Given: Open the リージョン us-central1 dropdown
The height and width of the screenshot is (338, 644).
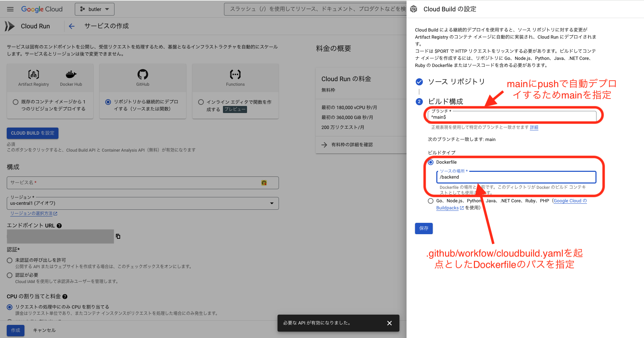Looking at the screenshot, I should tap(143, 203).
